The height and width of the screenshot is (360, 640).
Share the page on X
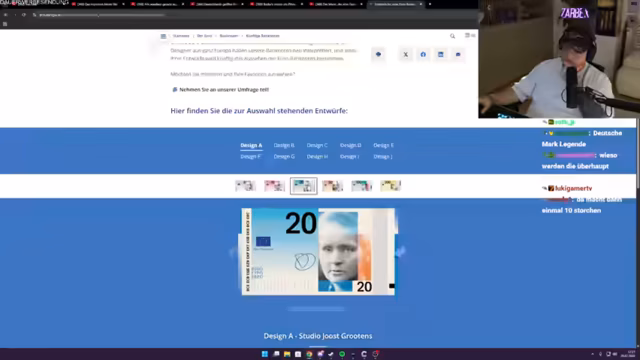(x=406, y=54)
